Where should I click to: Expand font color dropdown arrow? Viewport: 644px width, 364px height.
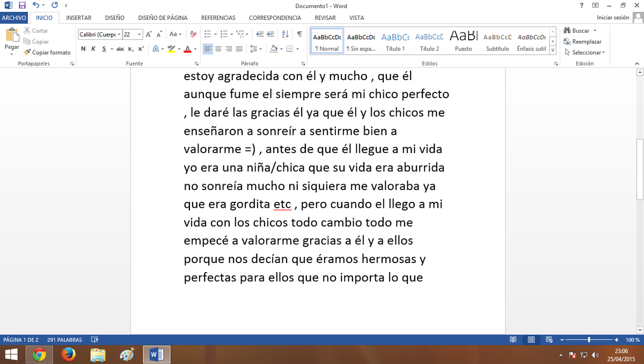[194, 49]
